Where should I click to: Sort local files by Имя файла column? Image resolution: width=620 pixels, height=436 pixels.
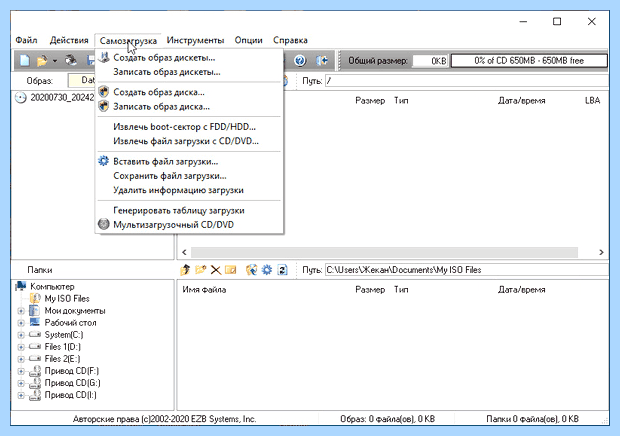coord(204,290)
